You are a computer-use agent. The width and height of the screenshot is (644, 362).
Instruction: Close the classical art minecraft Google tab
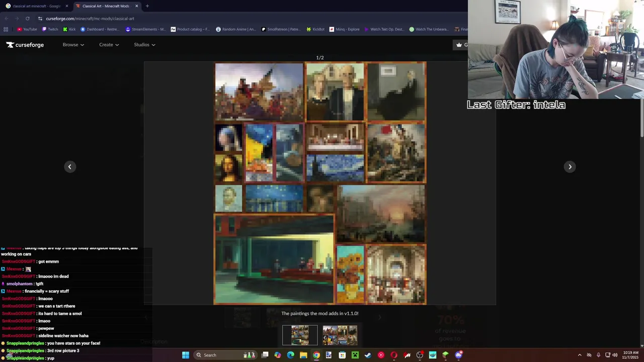(66, 6)
